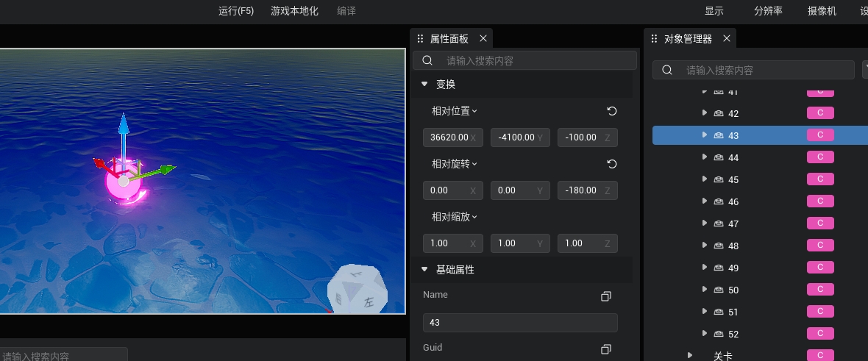Copy the Name field using its copy icon
868x361 pixels.
click(606, 296)
